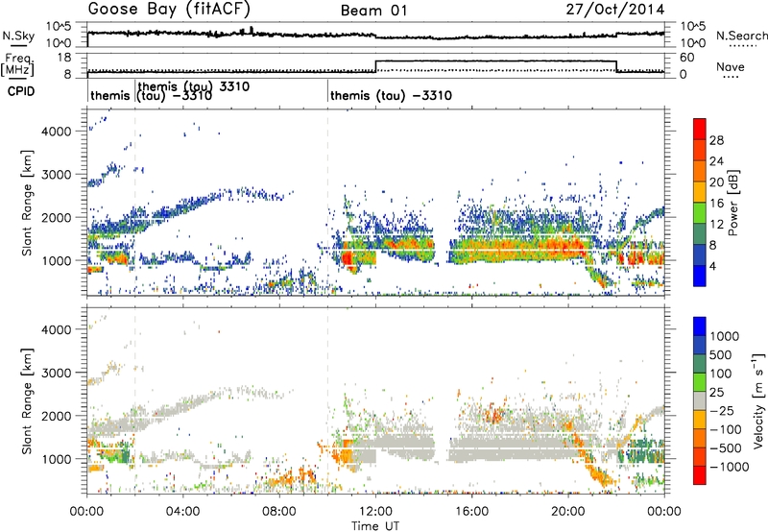Click the '16:00' time tick label
Viewport: 768px width, 532px height.
click(472, 512)
